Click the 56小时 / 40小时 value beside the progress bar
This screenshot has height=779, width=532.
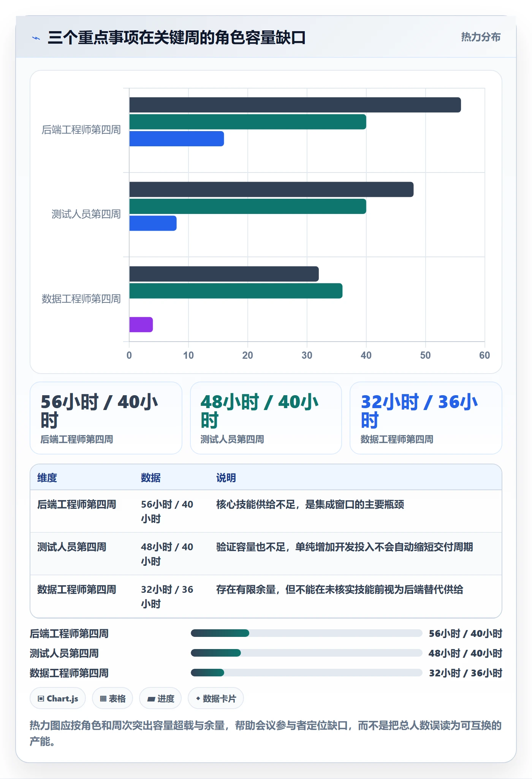click(465, 633)
